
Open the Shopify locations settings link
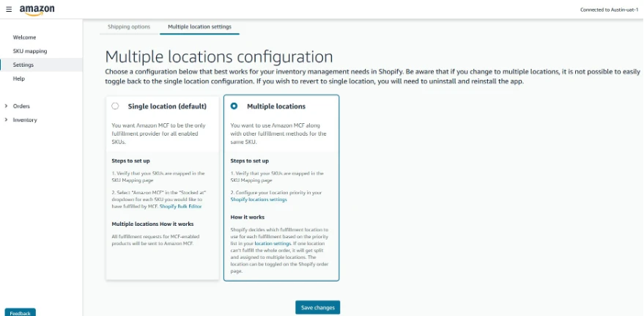[259, 199]
